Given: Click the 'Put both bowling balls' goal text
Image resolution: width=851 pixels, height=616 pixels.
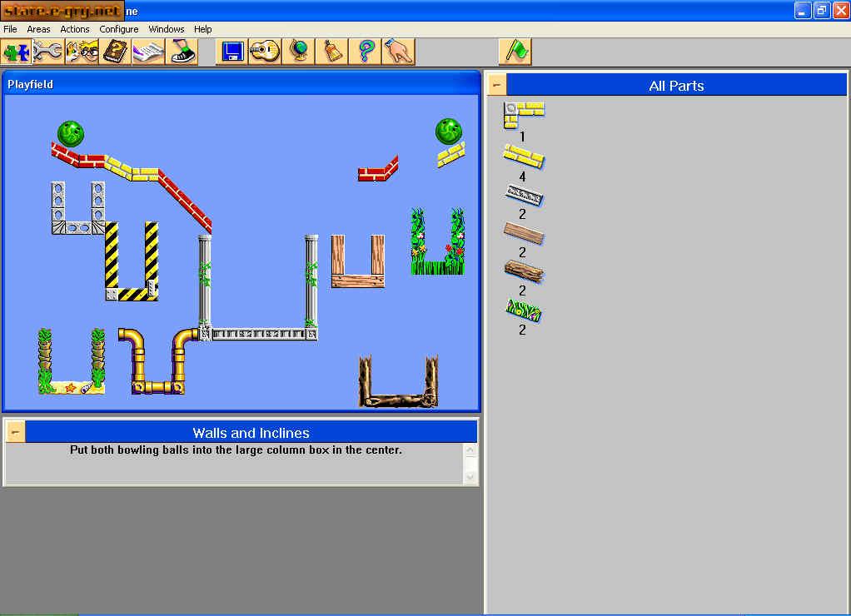Looking at the screenshot, I should 236,450.
